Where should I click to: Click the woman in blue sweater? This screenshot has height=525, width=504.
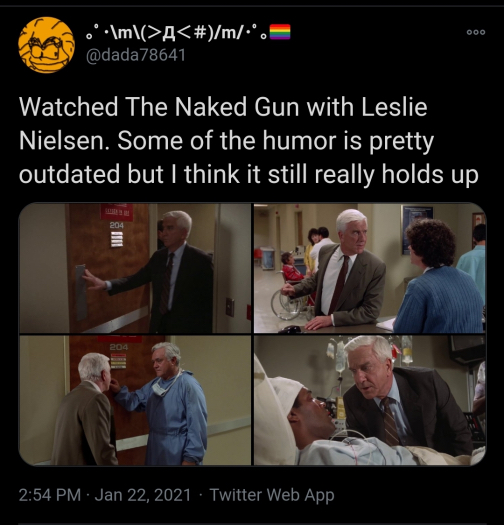coord(436,276)
